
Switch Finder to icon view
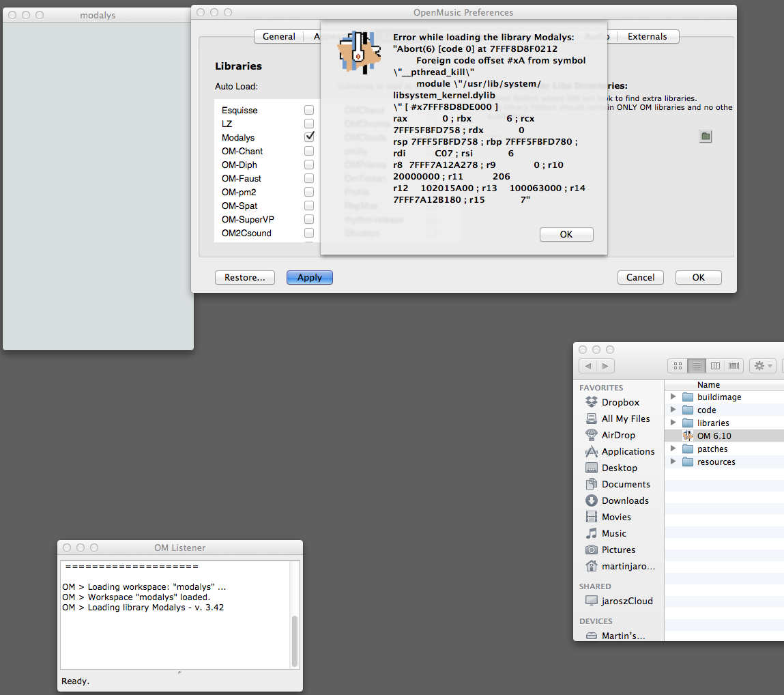tap(678, 366)
